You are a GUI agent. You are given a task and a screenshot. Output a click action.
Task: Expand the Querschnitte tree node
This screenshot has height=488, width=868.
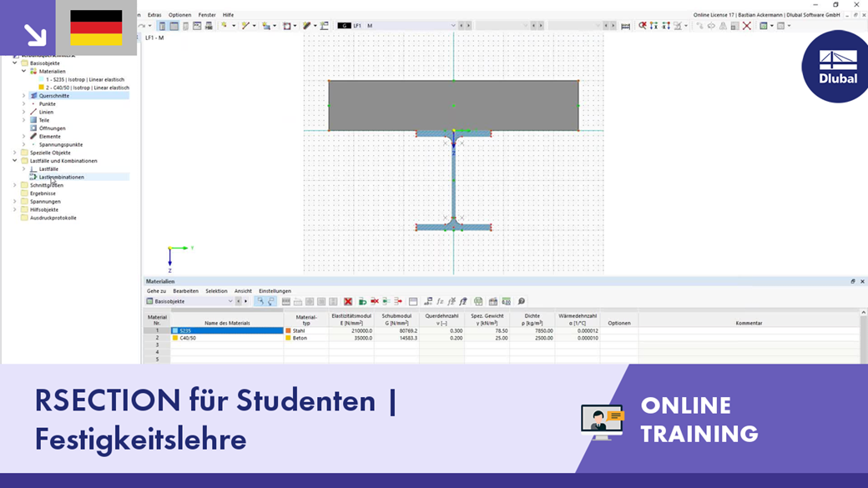coord(24,96)
